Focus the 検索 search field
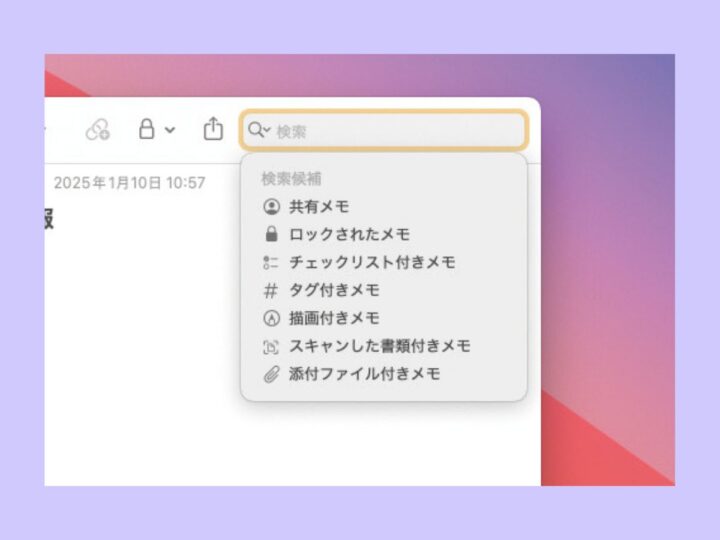 click(x=384, y=130)
